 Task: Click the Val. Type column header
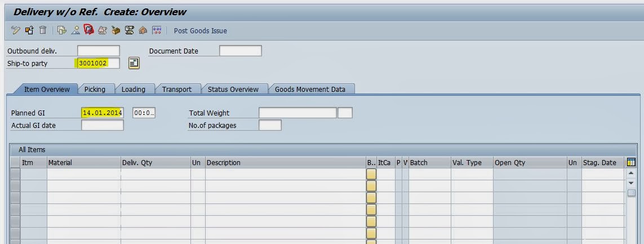pyautogui.click(x=472, y=163)
